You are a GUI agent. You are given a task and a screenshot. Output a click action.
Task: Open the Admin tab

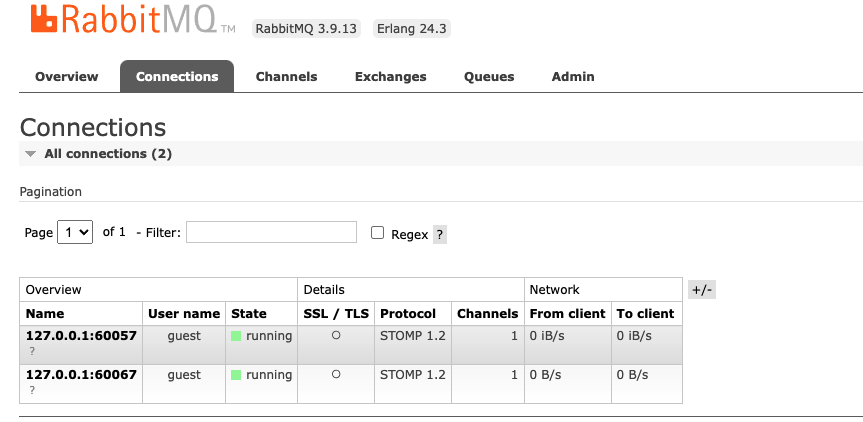(x=573, y=77)
